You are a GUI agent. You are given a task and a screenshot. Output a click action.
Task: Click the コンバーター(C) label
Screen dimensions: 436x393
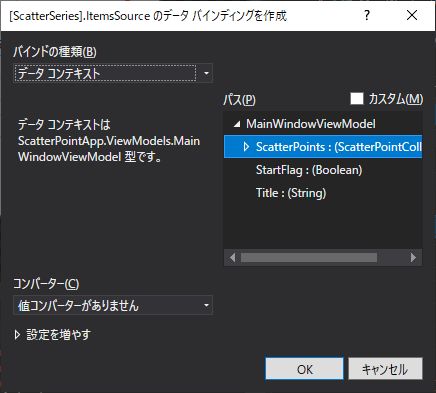click(x=46, y=284)
